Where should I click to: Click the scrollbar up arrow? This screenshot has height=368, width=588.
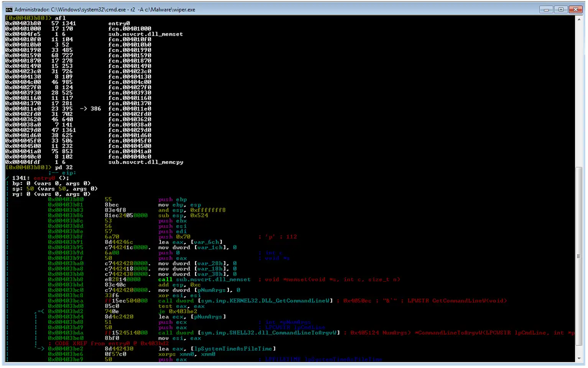tap(579, 20)
